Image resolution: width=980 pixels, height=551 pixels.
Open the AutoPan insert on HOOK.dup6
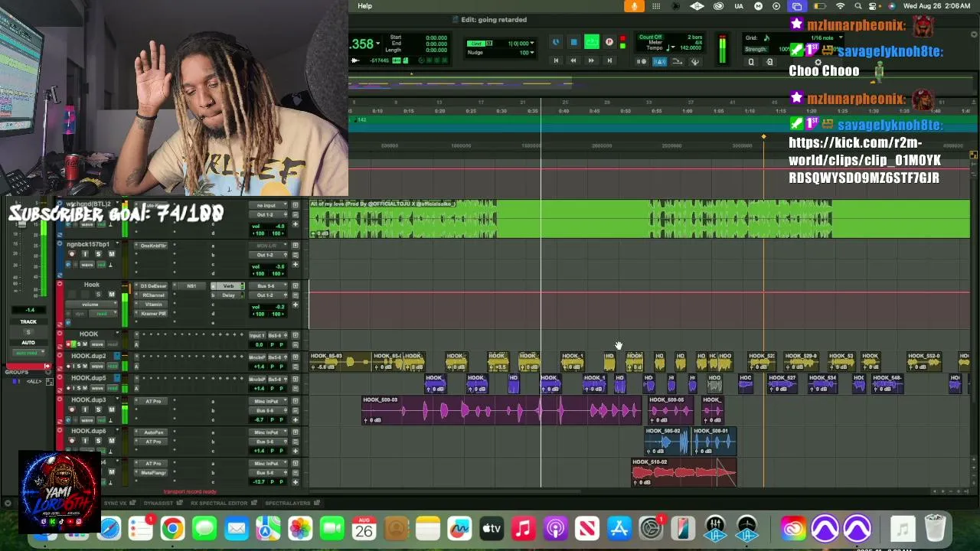(153, 432)
